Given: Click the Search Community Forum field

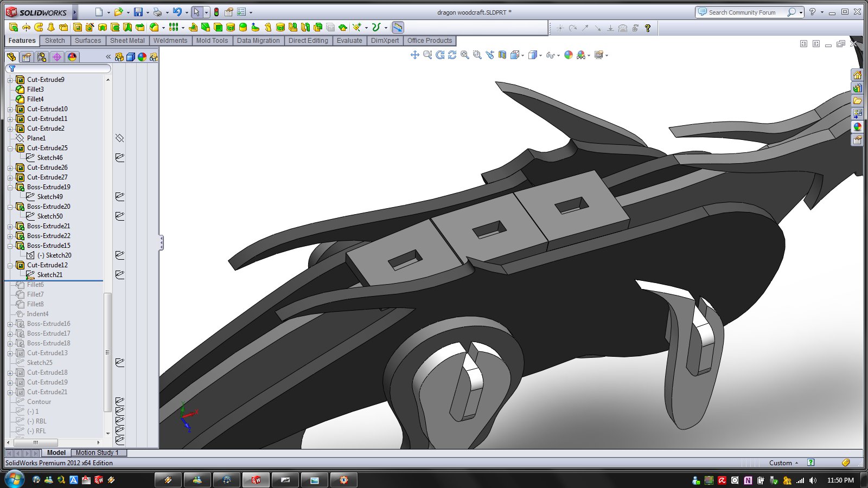Looking at the screenshot, I should click(x=742, y=12).
